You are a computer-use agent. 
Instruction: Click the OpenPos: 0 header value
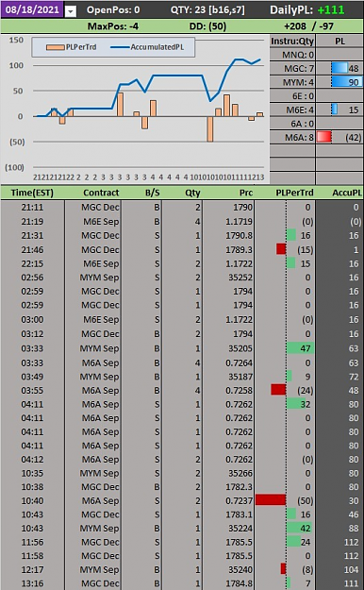[x=113, y=9]
